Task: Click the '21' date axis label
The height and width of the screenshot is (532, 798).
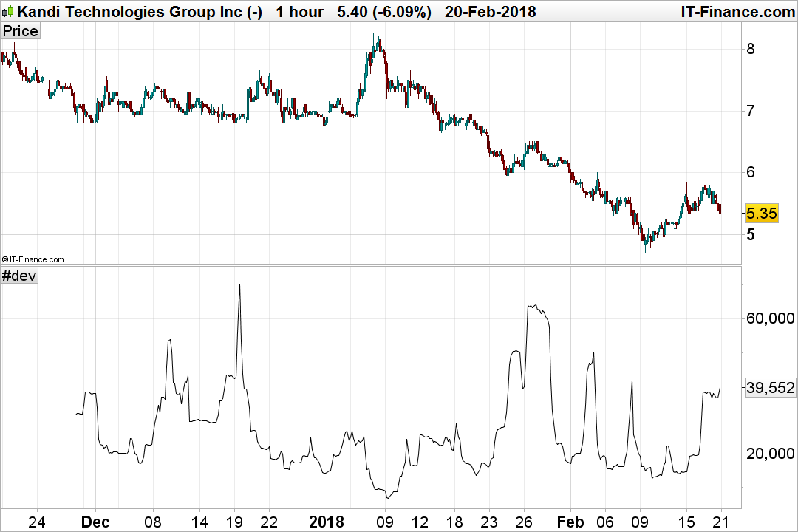Action: coord(721,522)
